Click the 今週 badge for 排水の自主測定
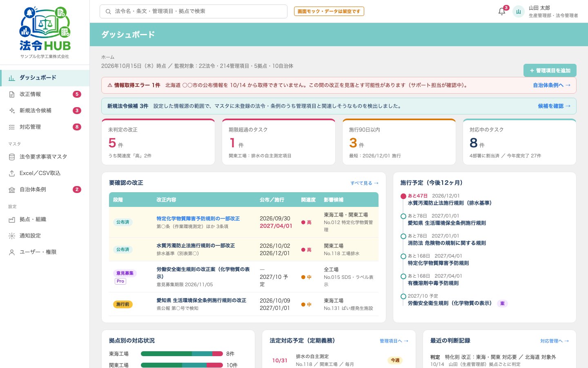 click(395, 361)
